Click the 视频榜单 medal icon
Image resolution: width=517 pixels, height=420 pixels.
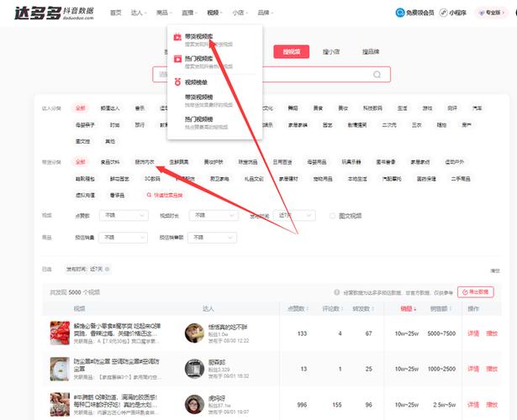coord(177,82)
